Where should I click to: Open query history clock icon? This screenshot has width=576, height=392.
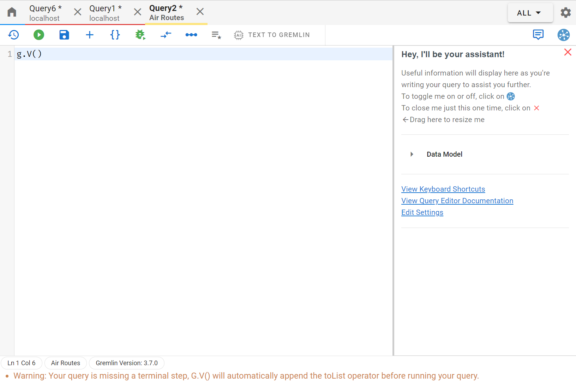click(x=13, y=35)
